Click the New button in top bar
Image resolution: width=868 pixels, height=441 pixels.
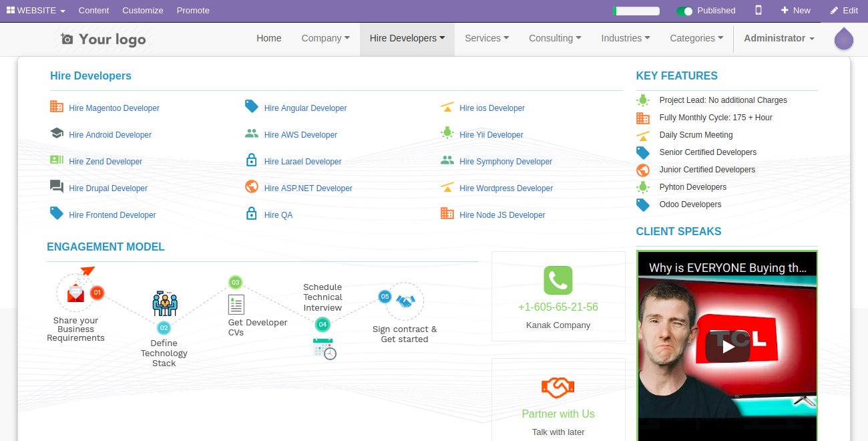point(795,11)
